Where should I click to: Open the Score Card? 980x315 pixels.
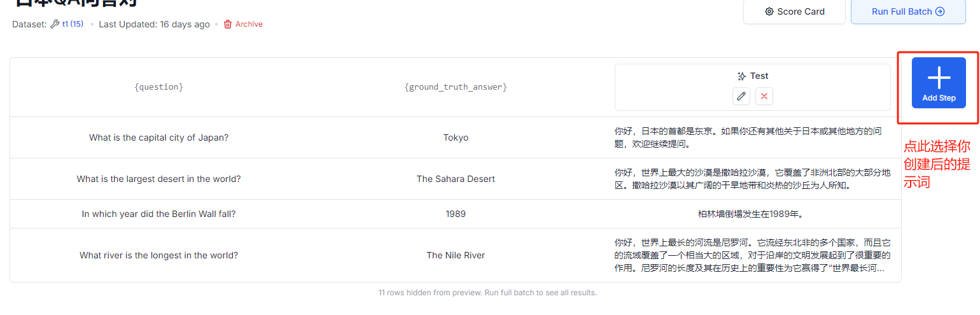click(794, 11)
